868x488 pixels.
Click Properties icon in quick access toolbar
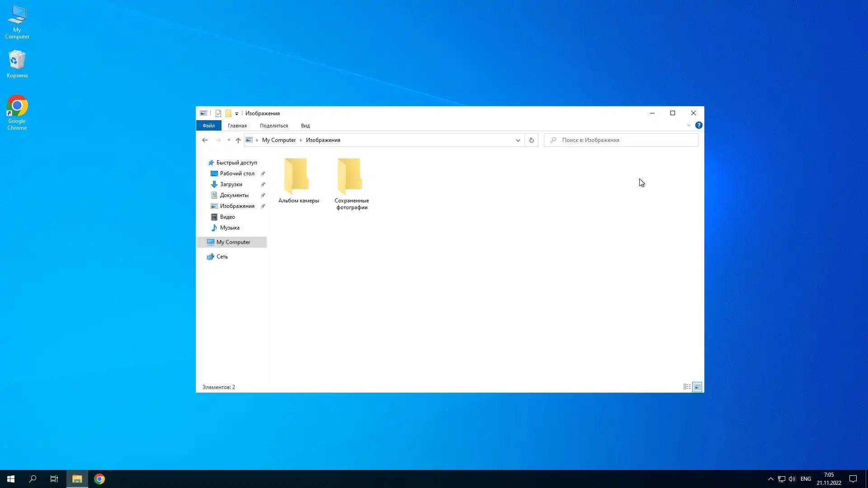(218, 113)
